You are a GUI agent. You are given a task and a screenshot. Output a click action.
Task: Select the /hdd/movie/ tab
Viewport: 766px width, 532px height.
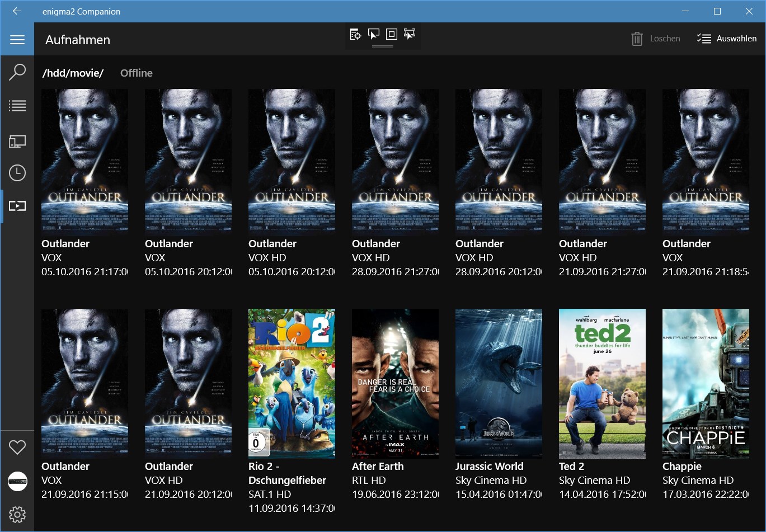pyautogui.click(x=73, y=73)
